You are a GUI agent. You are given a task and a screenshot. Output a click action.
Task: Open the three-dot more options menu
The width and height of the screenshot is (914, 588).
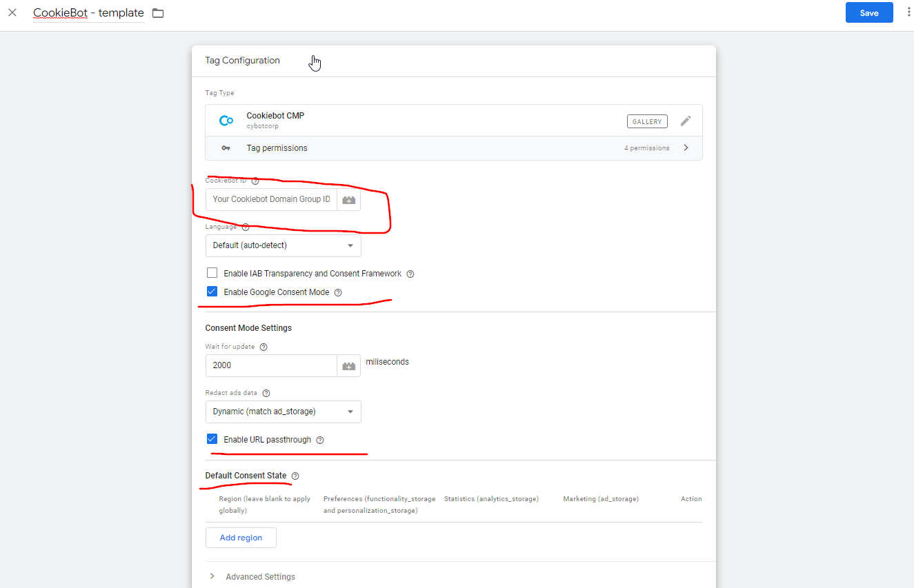click(908, 12)
